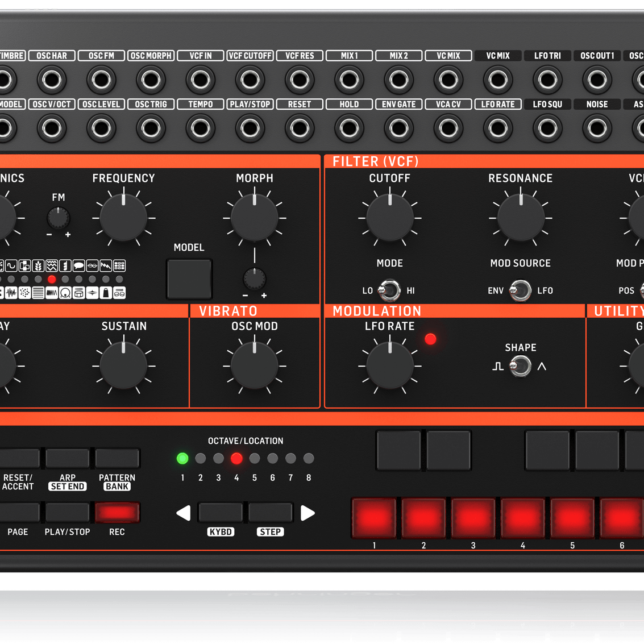Select the wavetable grid model icon
This screenshot has width=644, height=644.
tap(119, 265)
